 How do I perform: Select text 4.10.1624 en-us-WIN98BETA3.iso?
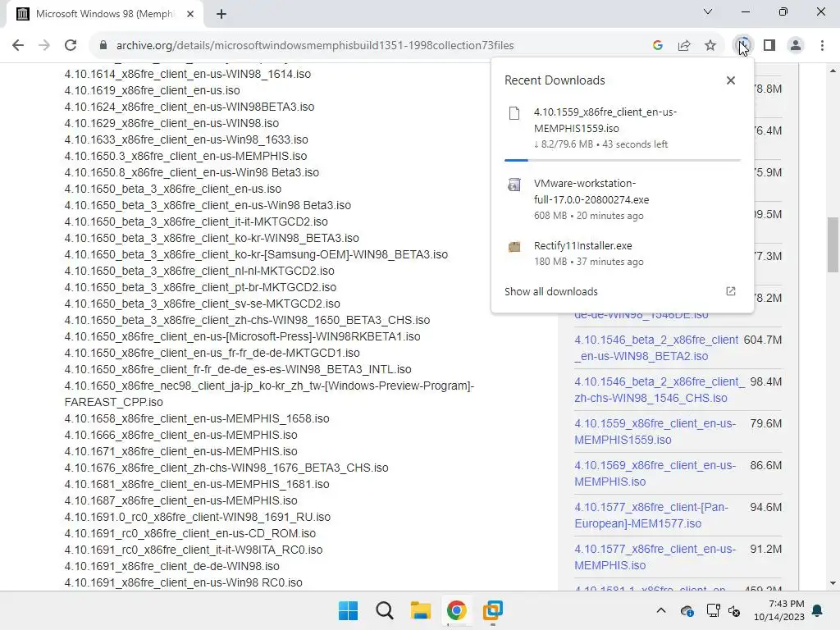(189, 107)
